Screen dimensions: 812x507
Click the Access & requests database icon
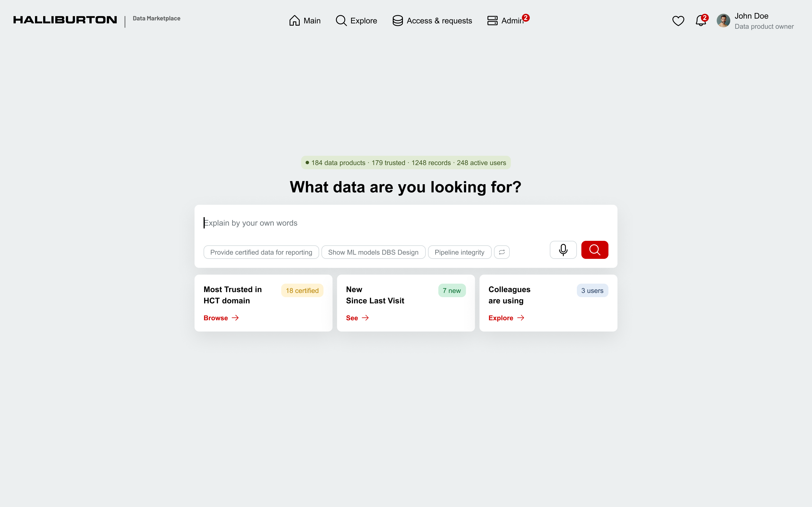397,21
